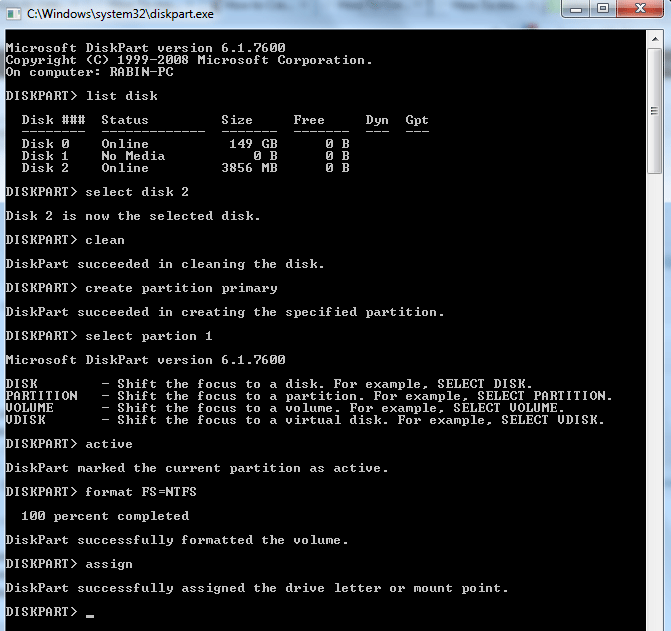Click the 'active' command text
The height and width of the screenshot is (631, 671).
coord(109,444)
